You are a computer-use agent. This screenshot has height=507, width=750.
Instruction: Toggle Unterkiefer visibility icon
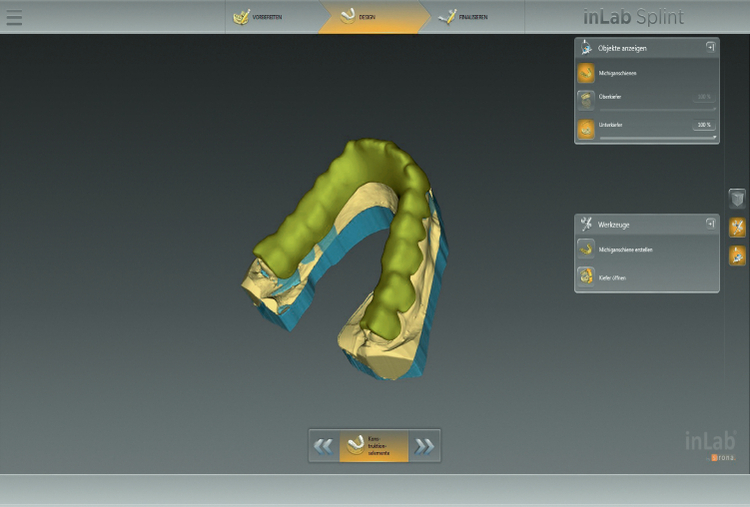(x=585, y=128)
